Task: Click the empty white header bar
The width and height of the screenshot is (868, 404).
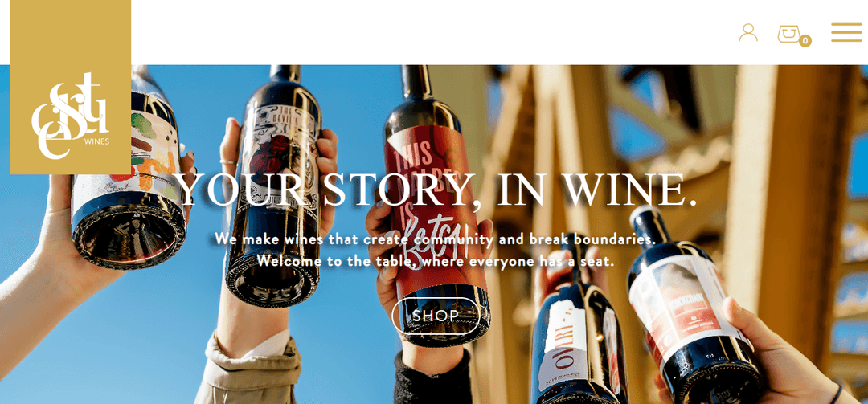Action: (x=432, y=32)
